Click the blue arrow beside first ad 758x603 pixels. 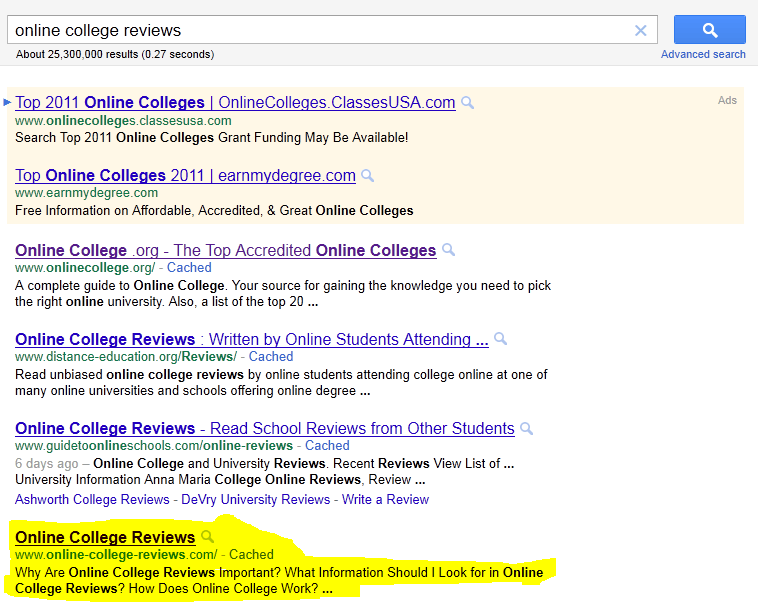(7, 102)
